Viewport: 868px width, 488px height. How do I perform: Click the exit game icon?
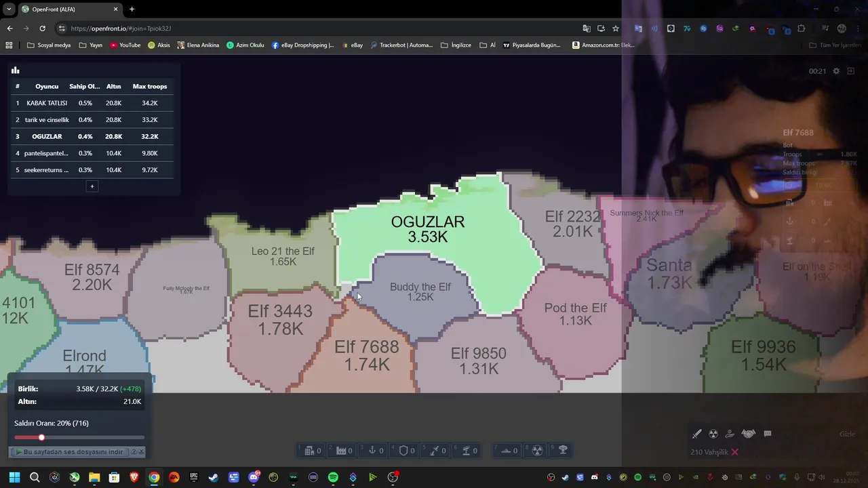point(851,71)
